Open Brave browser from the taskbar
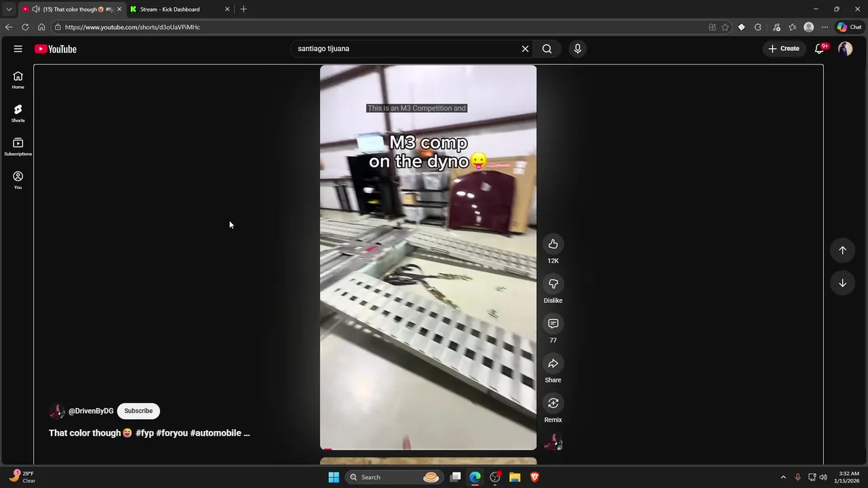Screen dimensions: 868x488 534,477
